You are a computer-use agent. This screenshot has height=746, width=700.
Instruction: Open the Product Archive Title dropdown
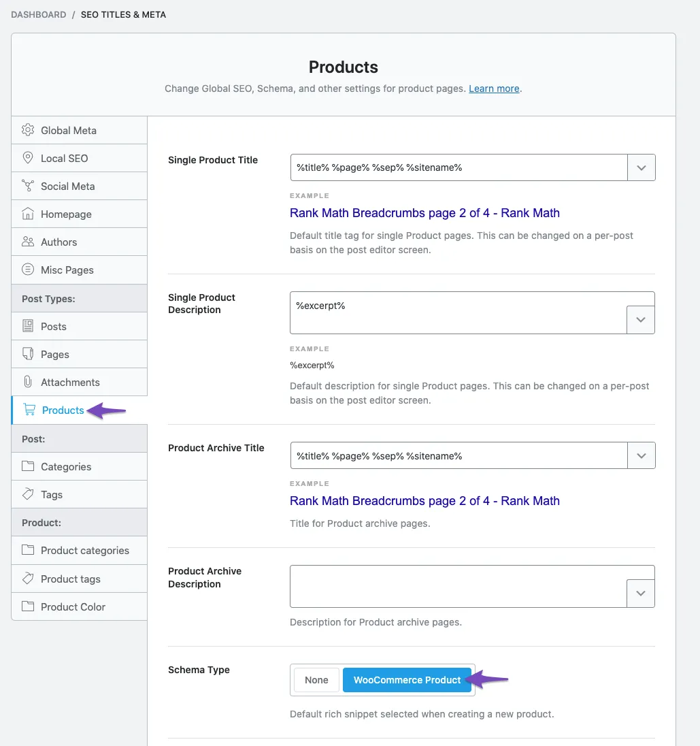coord(641,455)
